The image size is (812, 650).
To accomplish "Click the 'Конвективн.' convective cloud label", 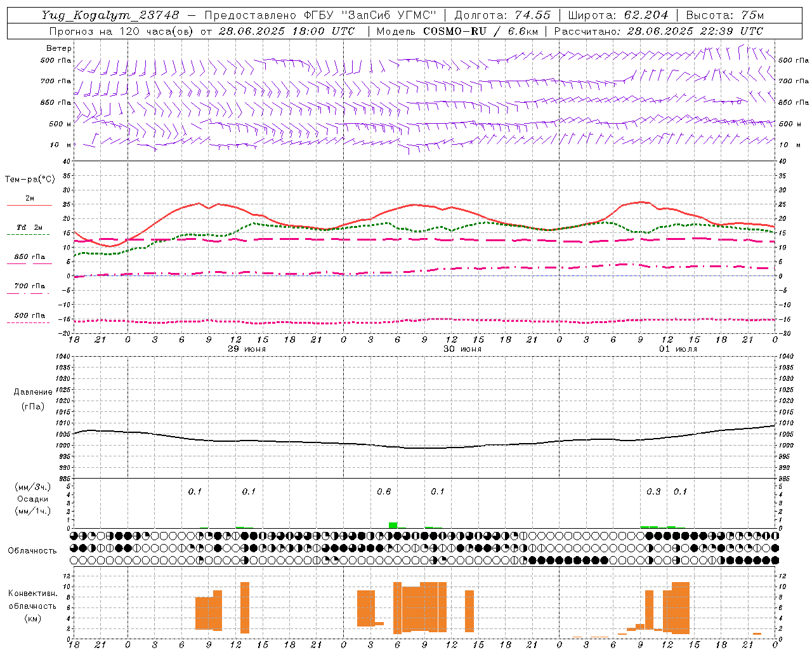I will click(33, 594).
